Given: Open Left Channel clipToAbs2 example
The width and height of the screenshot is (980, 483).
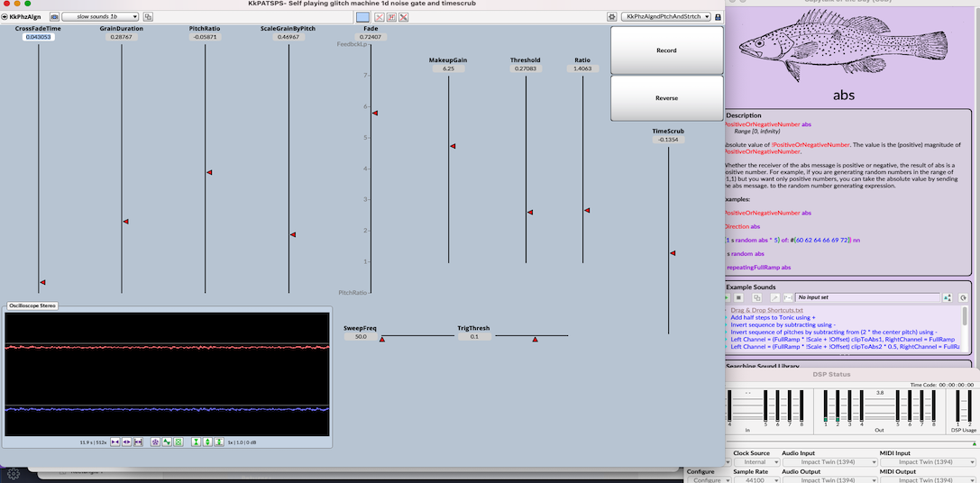Looking at the screenshot, I should tap(845, 347).
